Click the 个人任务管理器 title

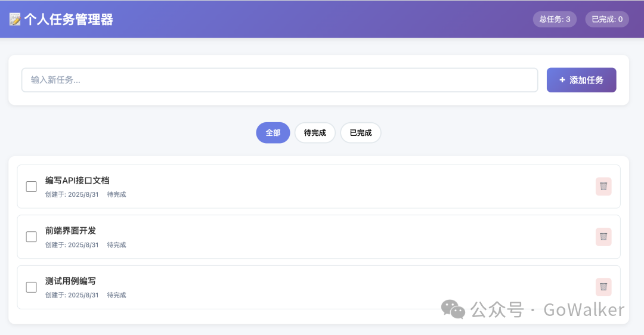tap(68, 19)
